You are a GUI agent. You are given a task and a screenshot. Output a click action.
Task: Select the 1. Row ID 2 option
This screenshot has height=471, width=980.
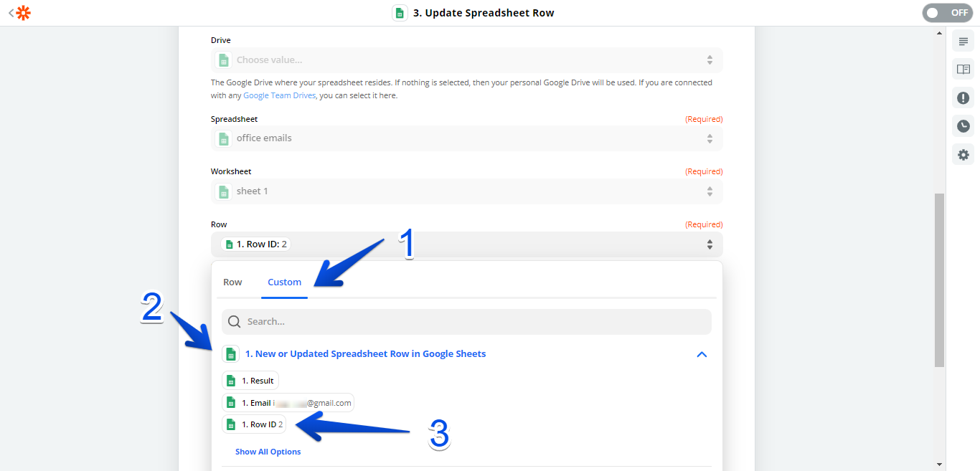(254, 424)
